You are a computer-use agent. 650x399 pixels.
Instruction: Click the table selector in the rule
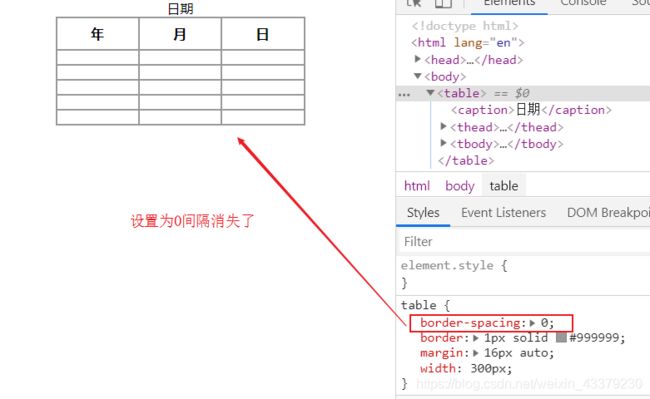coord(418,305)
